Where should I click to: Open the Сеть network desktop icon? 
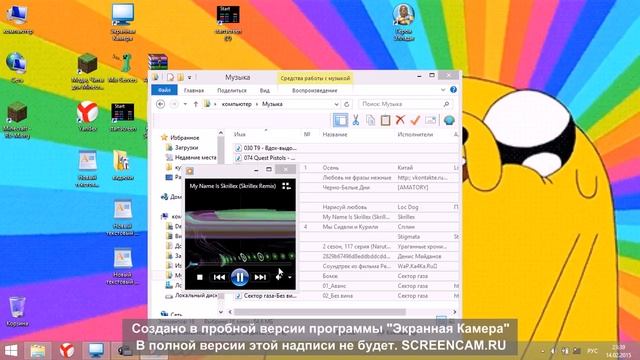coord(17,68)
